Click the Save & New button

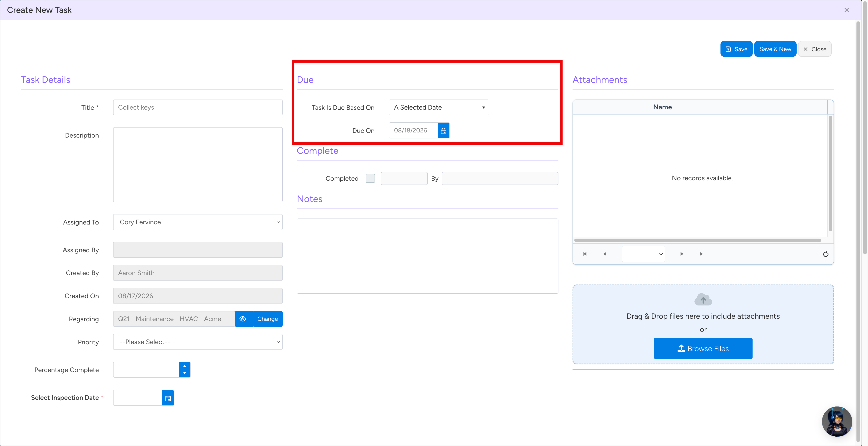click(x=775, y=49)
